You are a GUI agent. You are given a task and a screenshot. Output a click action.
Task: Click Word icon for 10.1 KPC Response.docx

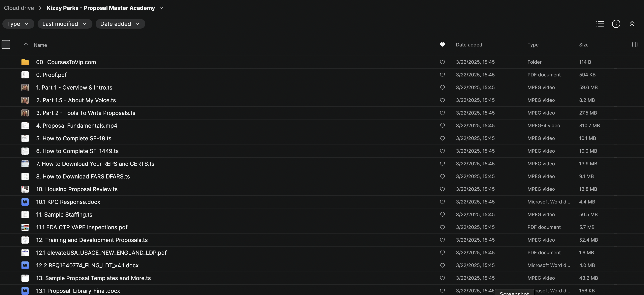[25, 202]
